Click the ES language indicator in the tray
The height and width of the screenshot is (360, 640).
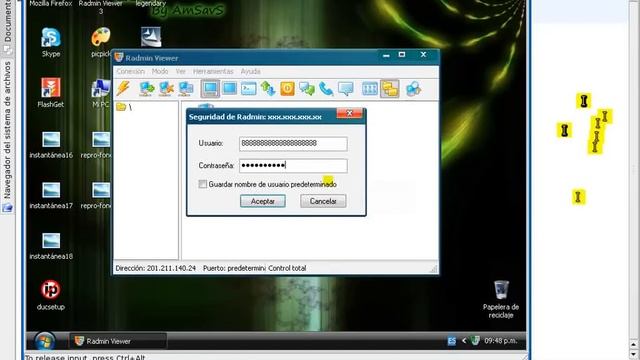[x=451, y=341]
